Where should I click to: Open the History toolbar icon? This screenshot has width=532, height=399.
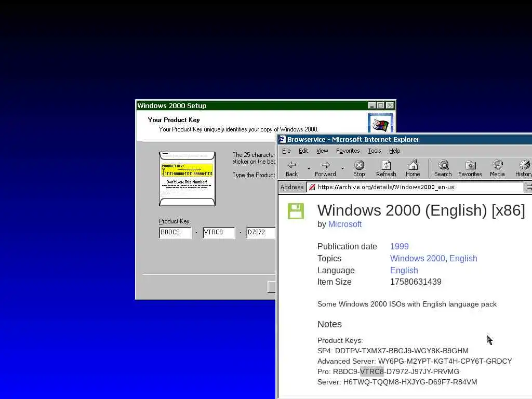click(x=524, y=169)
